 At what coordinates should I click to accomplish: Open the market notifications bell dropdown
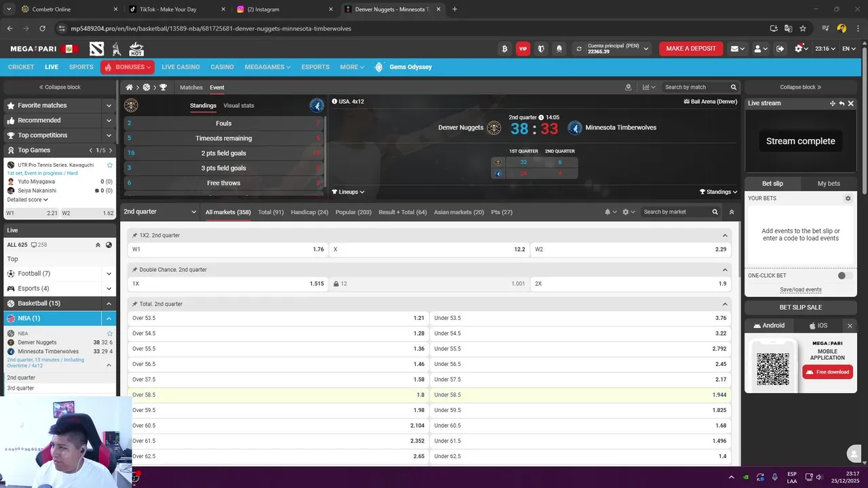611,212
